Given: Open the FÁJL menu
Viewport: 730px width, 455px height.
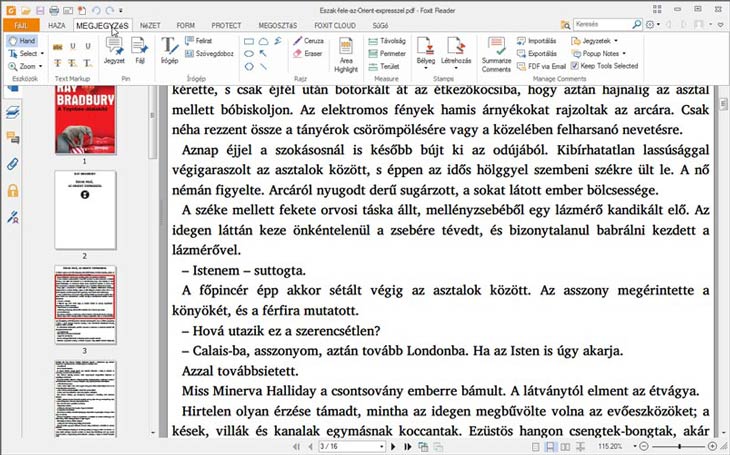Looking at the screenshot, I should click(21, 25).
